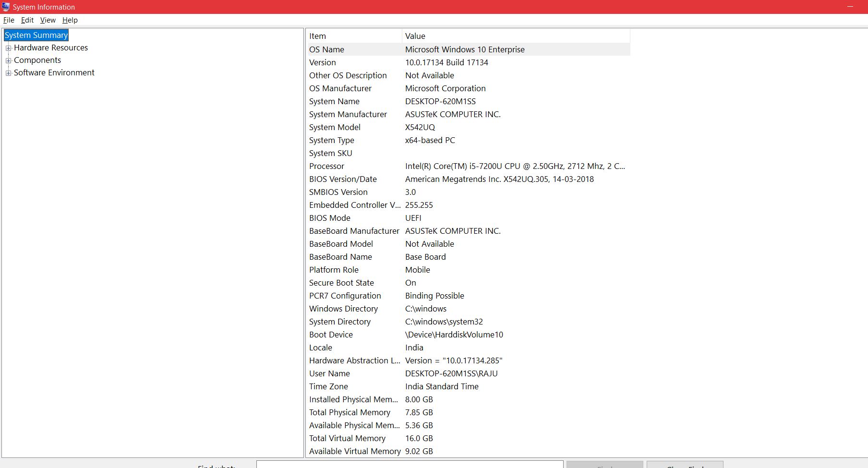The image size is (868, 468).
Task: Select System Summary in the tree
Action: coord(36,35)
